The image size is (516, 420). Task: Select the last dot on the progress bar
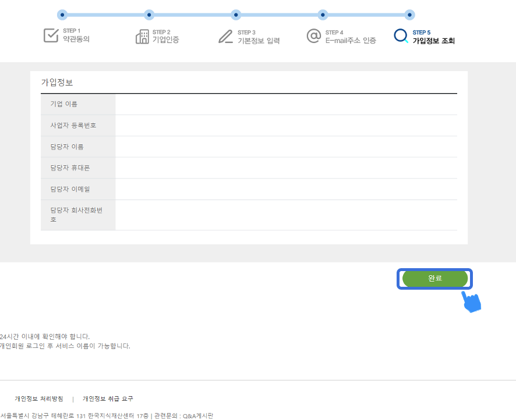click(x=409, y=15)
